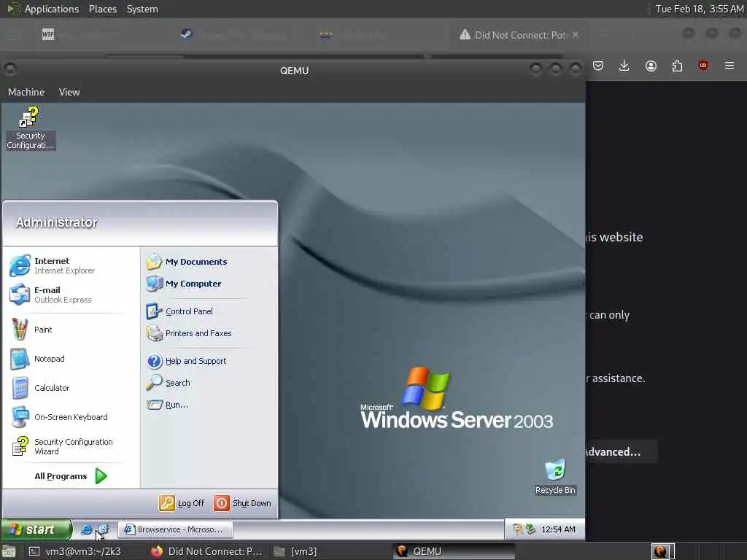Open the Applications menu
The image size is (747, 560).
(x=52, y=9)
